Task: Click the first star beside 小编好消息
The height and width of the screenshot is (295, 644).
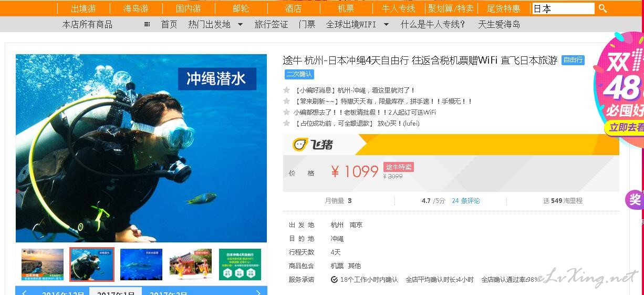Action: pyautogui.click(x=287, y=90)
